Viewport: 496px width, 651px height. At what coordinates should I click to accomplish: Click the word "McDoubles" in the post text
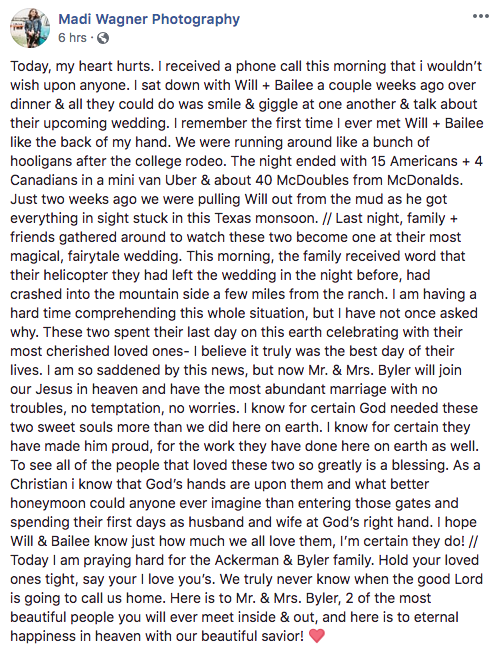(x=308, y=180)
